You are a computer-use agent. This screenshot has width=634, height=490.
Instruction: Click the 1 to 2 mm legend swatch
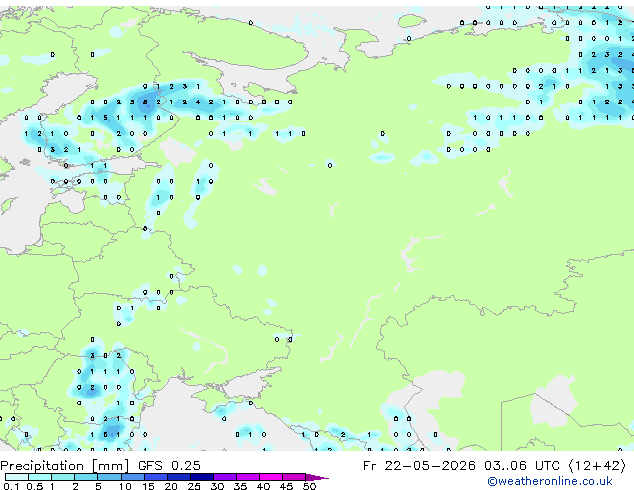63,477
